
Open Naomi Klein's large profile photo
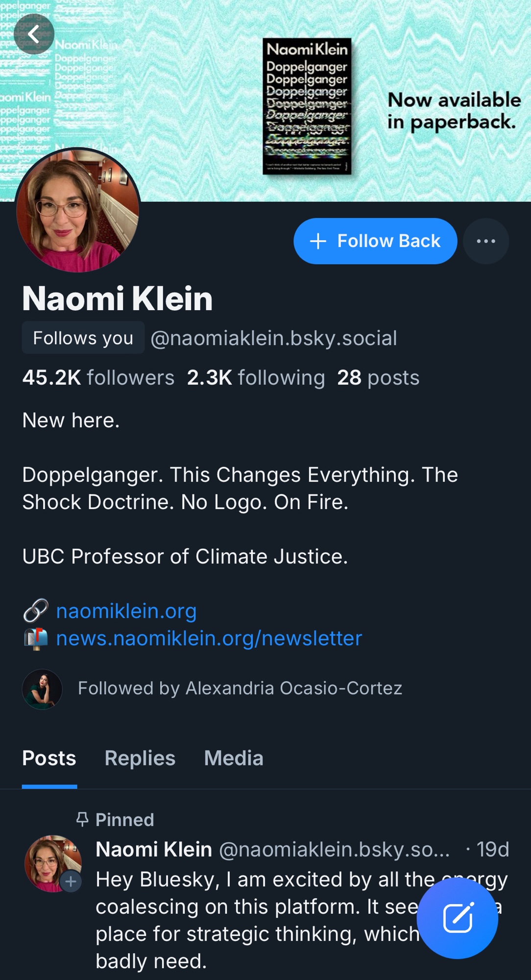point(78,211)
